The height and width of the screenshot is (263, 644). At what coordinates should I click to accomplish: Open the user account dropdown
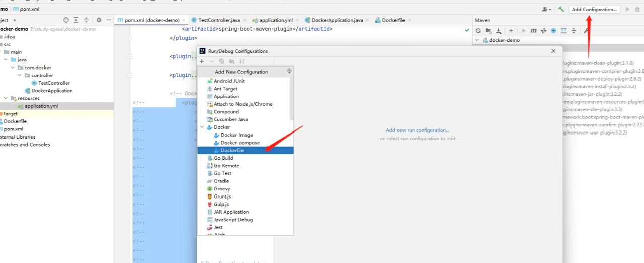point(547,9)
